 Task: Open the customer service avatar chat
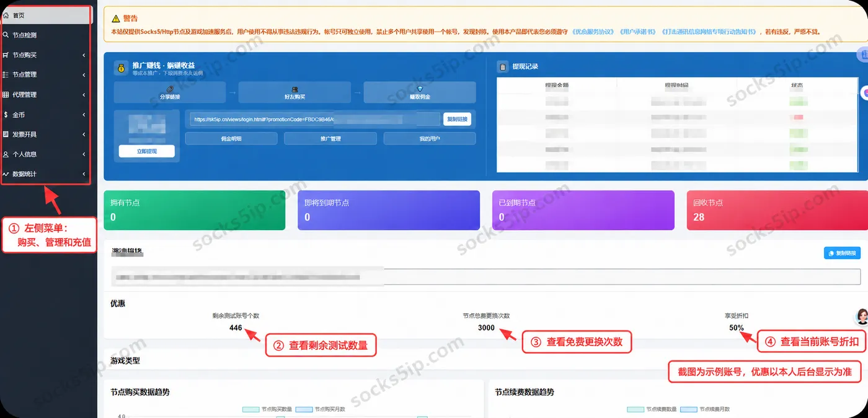[862, 316]
